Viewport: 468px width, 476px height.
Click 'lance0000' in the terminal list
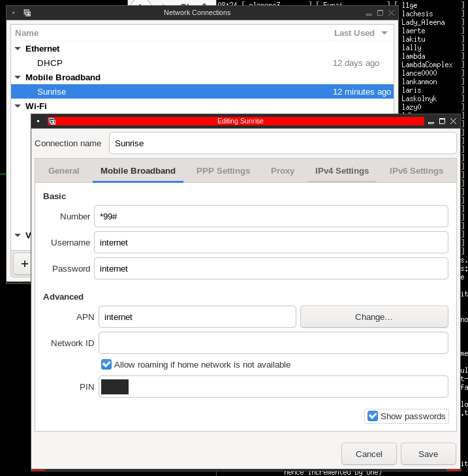tap(419, 73)
